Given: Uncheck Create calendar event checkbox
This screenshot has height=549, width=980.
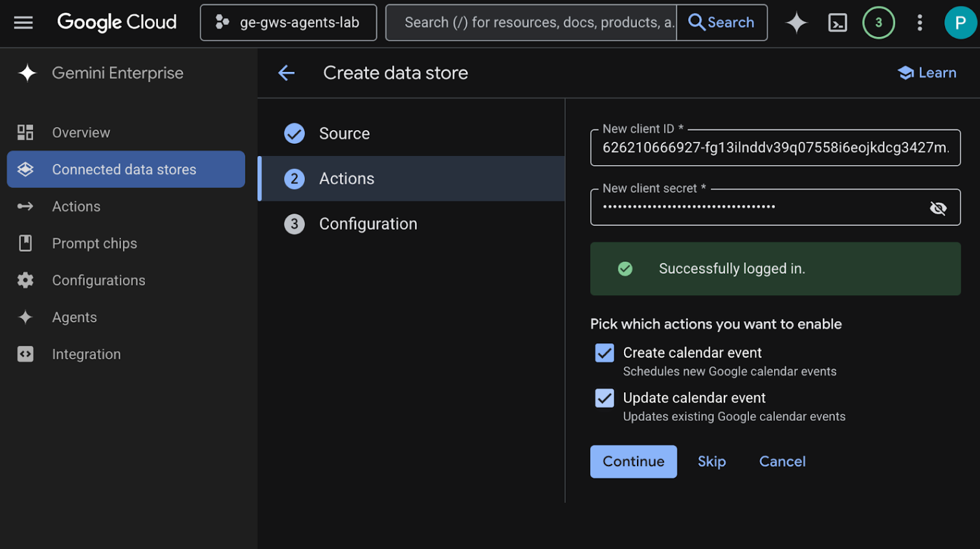Looking at the screenshot, I should point(605,353).
